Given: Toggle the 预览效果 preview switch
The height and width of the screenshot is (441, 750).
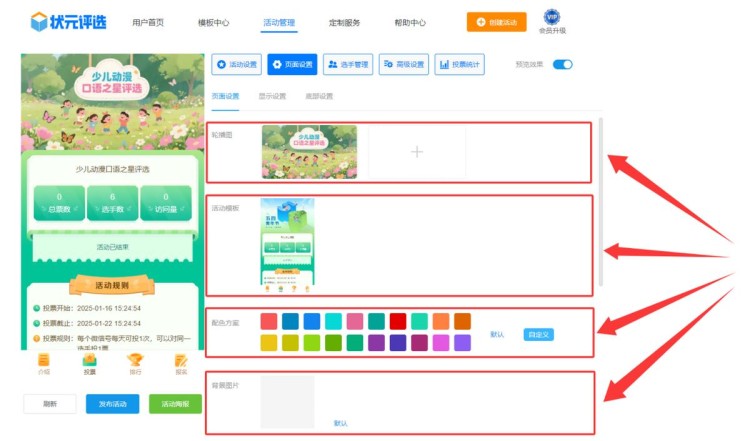Looking at the screenshot, I should (x=562, y=65).
